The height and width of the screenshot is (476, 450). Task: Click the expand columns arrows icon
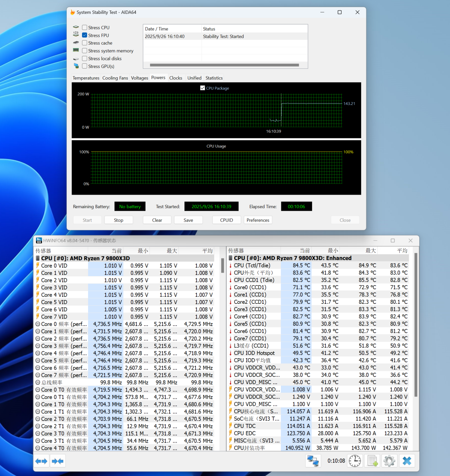coord(41,461)
